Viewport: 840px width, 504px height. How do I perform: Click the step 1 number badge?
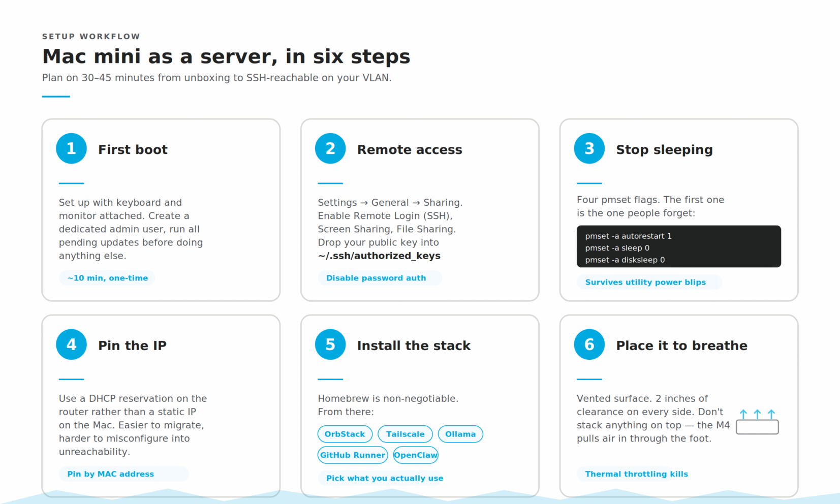point(71,148)
